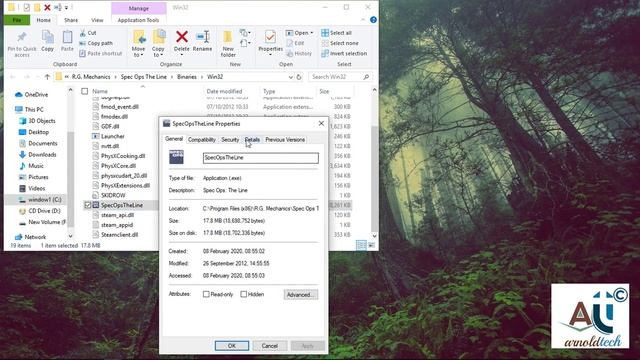Click Pin to Quick access icon
The image size is (640, 360).
coord(22,38)
